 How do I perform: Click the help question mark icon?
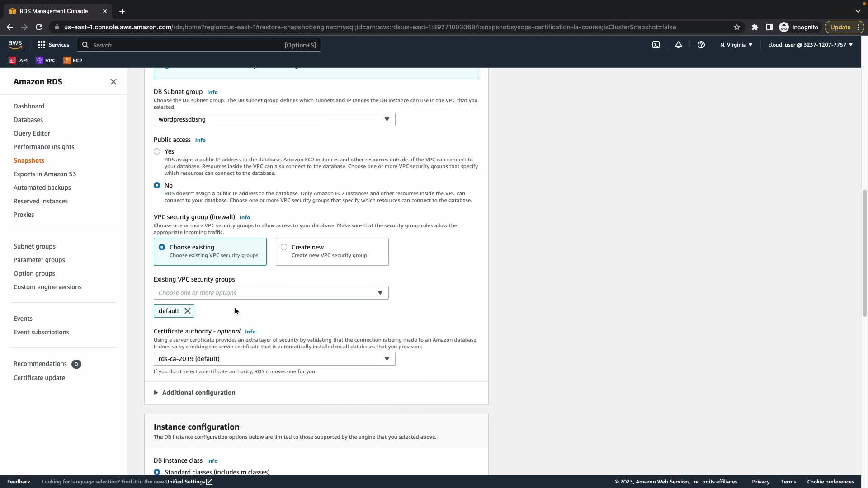(x=701, y=45)
